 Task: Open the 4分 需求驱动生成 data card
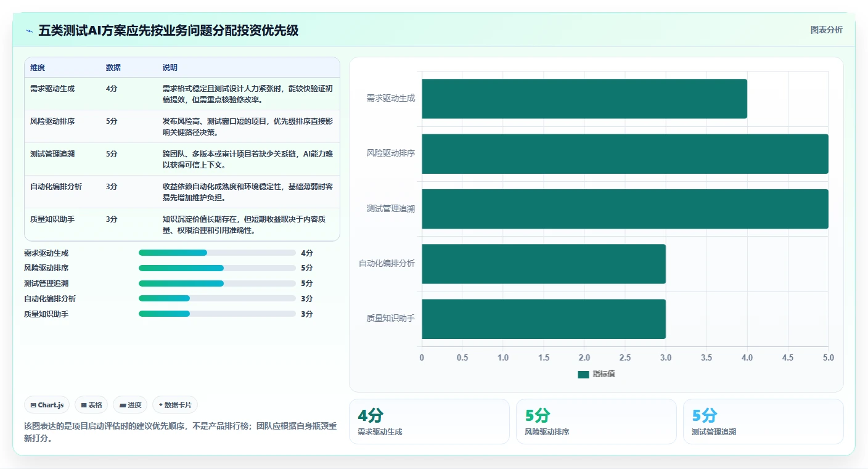coord(429,422)
